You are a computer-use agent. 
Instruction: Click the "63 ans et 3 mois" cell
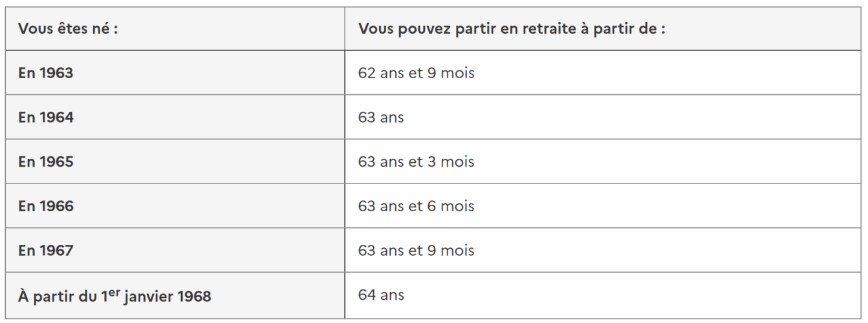point(416,162)
